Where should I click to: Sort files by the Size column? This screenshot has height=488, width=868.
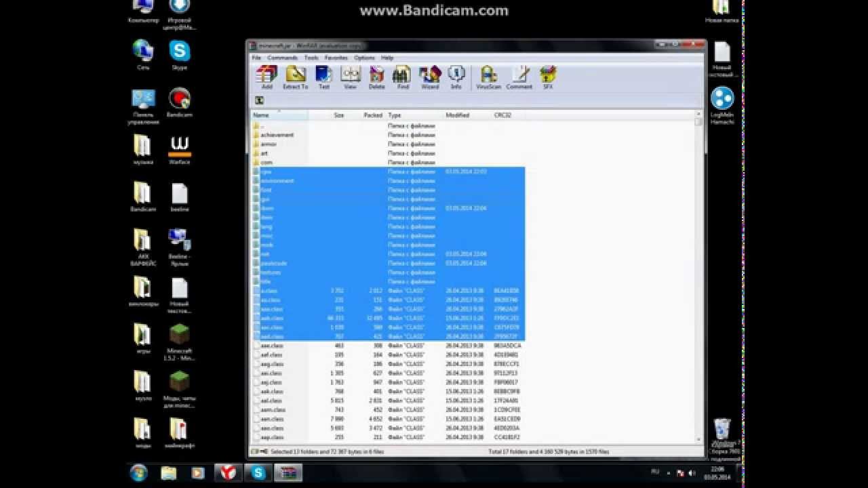(328, 115)
